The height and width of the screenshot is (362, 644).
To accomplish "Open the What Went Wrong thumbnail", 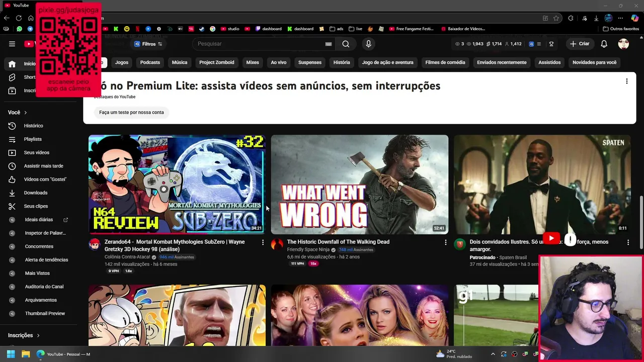I will pos(360,184).
